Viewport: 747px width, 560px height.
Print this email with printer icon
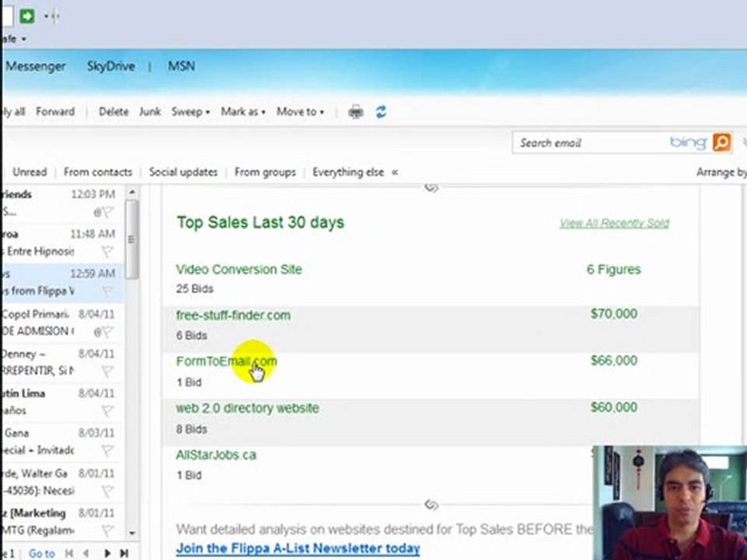point(356,112)
